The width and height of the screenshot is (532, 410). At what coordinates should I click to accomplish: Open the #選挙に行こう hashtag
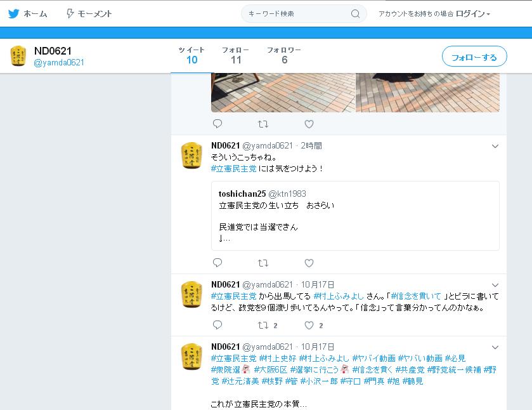click(315, 370)
